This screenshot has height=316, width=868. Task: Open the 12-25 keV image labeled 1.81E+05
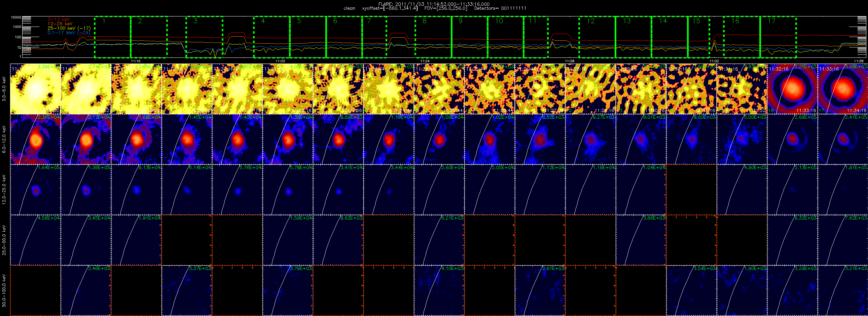pos(843,190)
